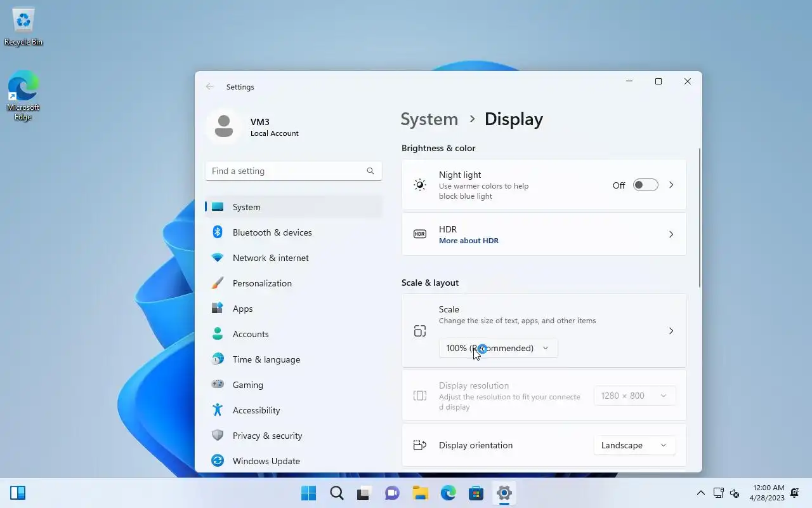Click the network icon in system tray

click(719, 493)
